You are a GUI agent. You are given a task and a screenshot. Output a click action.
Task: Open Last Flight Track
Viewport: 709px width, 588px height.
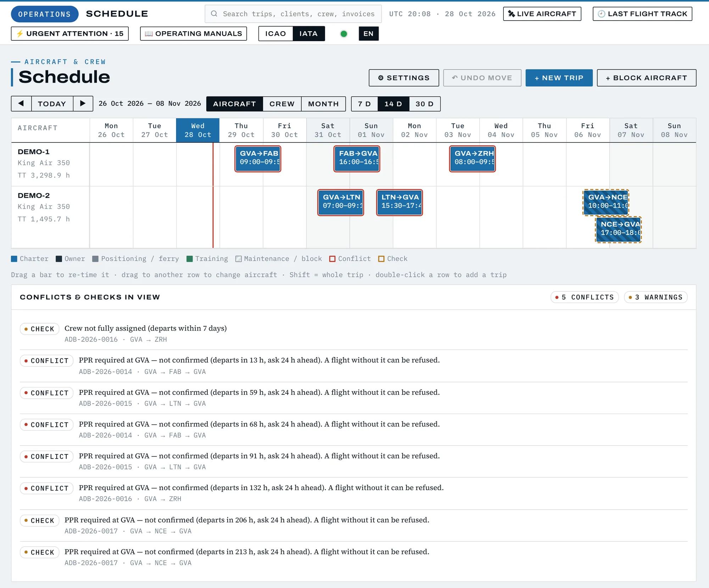pos(642,14)
